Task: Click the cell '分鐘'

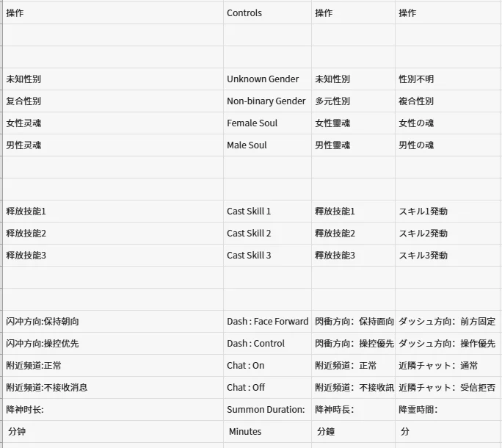Action: coord(353,432)
